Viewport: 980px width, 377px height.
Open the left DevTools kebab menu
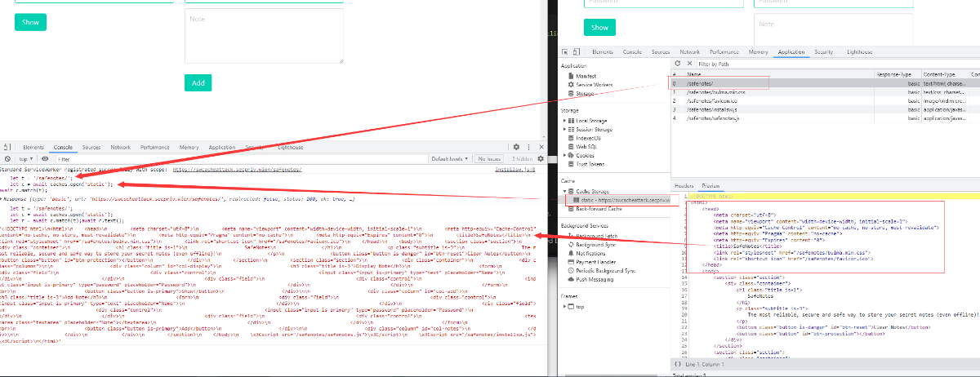coord(528,147)
